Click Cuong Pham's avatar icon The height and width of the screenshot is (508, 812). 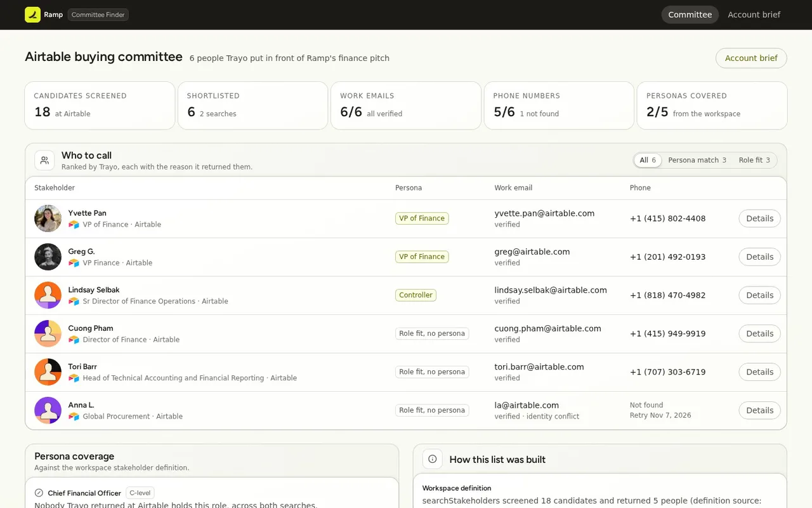point(48,333)
